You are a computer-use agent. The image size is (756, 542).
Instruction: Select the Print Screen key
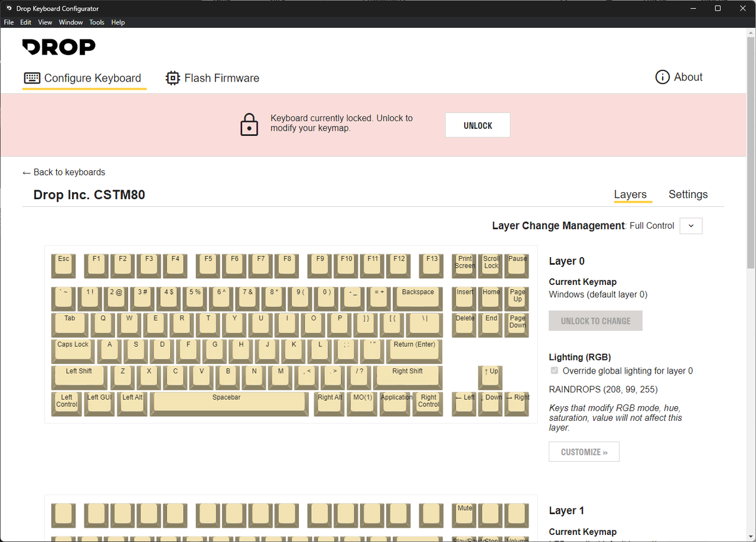[465, 265]
